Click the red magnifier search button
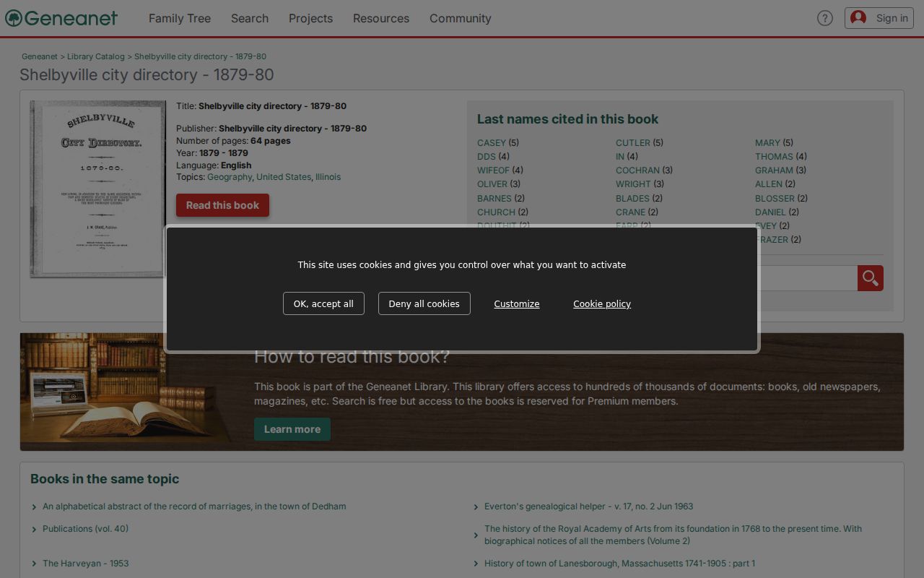This screenshot has height=578, width=924. (871, 278)
